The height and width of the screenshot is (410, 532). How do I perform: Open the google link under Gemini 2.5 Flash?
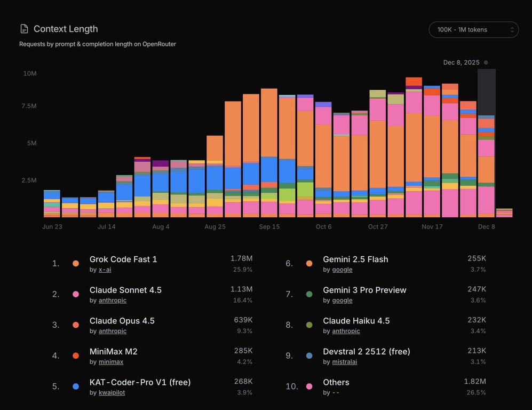coord(342,270)
